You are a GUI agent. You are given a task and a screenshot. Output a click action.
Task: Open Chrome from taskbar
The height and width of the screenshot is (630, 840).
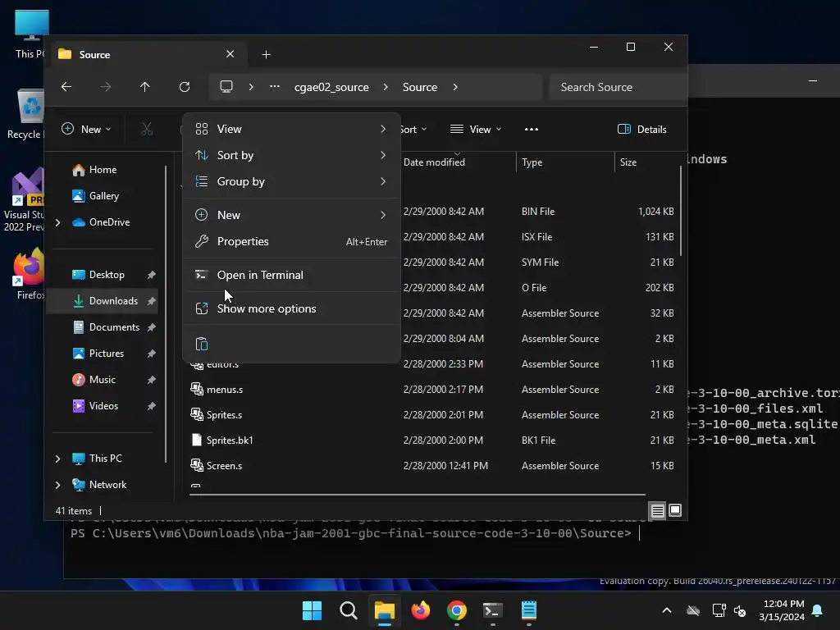point(456,610)
